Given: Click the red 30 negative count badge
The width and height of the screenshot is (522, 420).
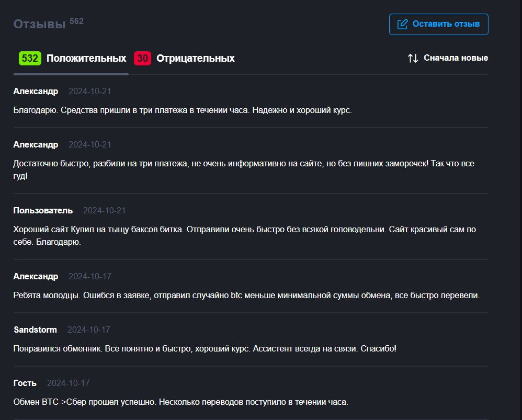Looking at the screenshot, I should point(142,58).
